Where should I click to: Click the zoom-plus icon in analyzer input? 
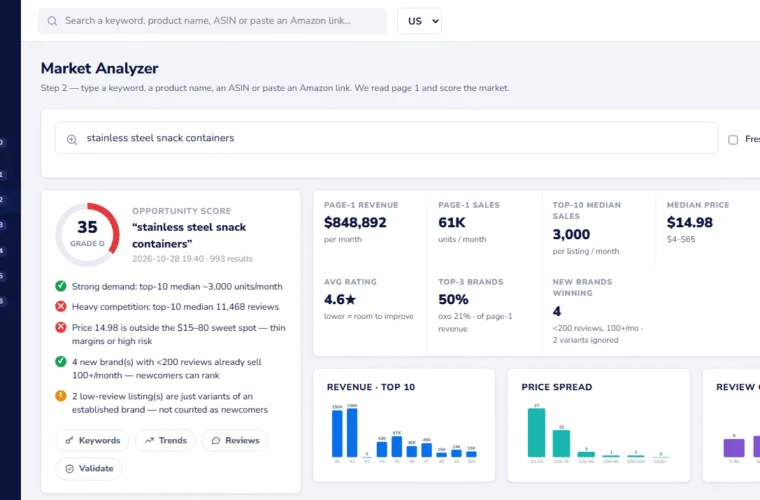(72, 140)
